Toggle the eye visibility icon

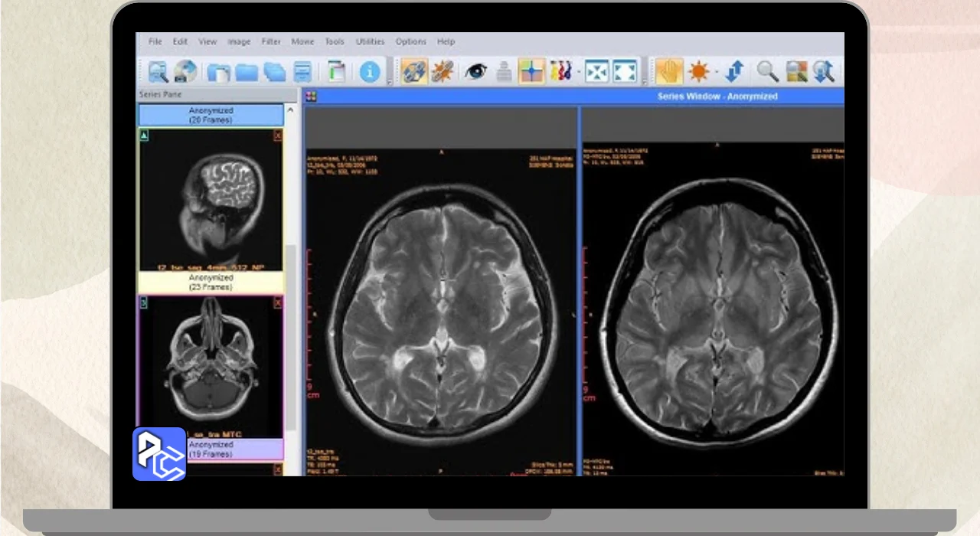click(475, 72)
